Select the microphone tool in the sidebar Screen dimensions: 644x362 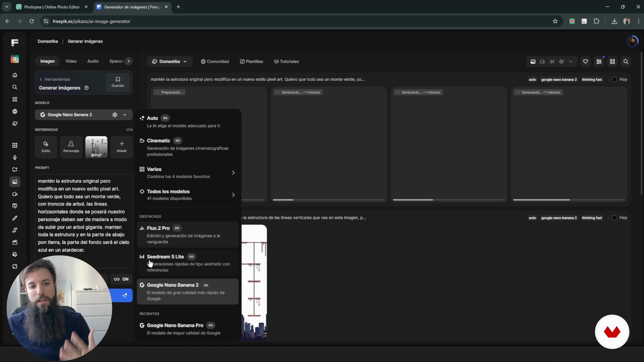pyautogui.click(x=15, y=157)
